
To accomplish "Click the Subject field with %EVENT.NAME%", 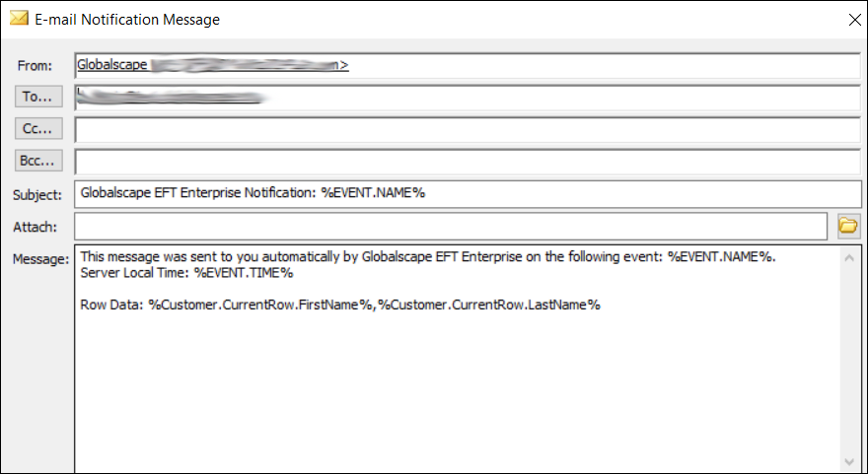I will tap(467, 193).
